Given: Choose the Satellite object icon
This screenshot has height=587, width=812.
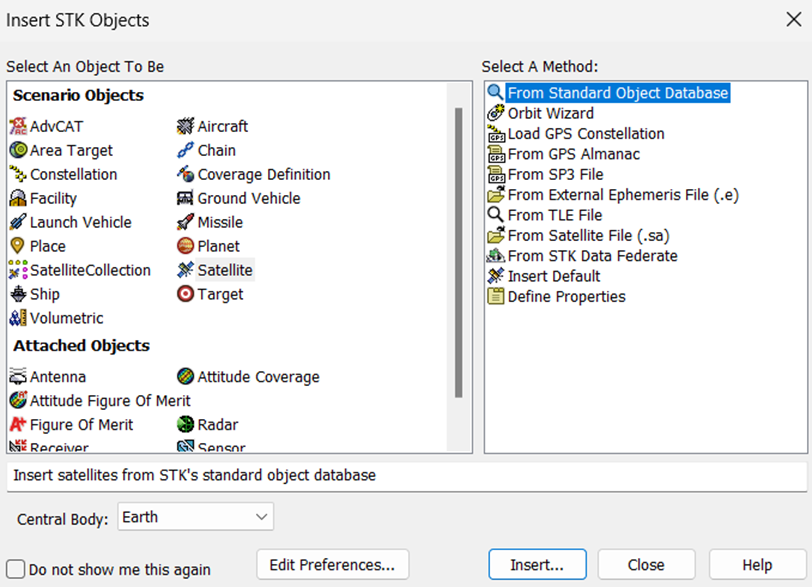Looking at the screenshot, I should point(185,270).
